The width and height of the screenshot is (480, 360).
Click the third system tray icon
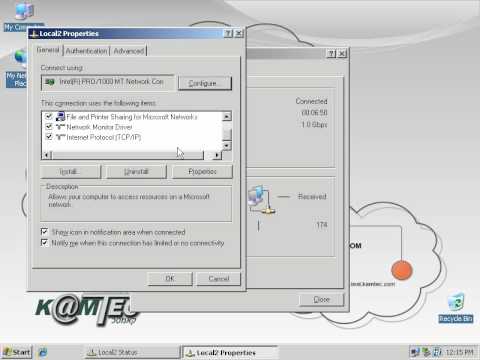click(437, 352)
